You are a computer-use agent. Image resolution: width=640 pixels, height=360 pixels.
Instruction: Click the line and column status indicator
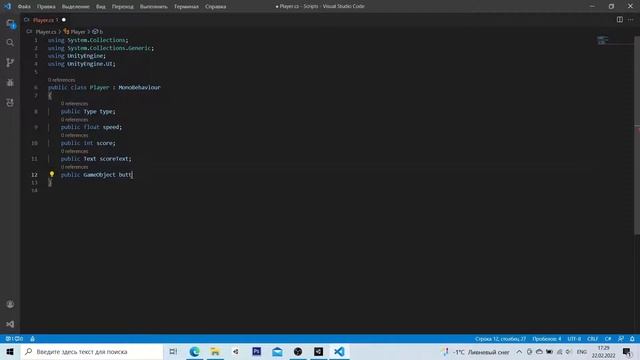pyautogui.click(x=500, y=339)
